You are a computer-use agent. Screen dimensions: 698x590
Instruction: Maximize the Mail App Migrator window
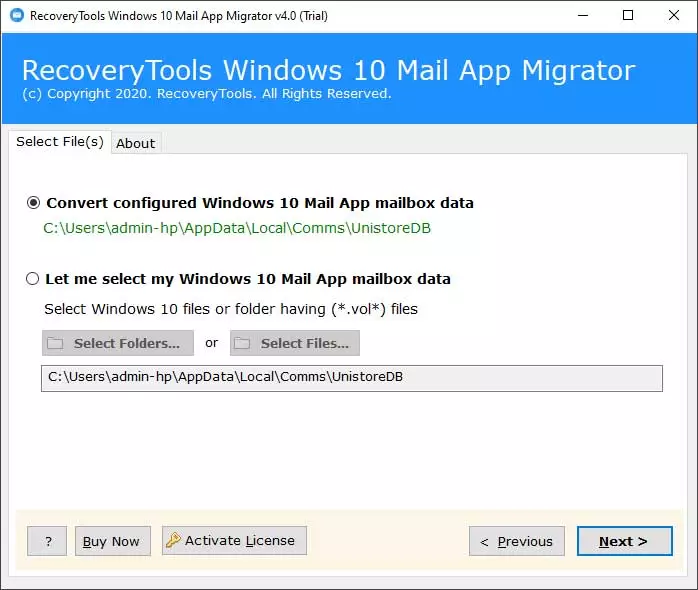627,16
